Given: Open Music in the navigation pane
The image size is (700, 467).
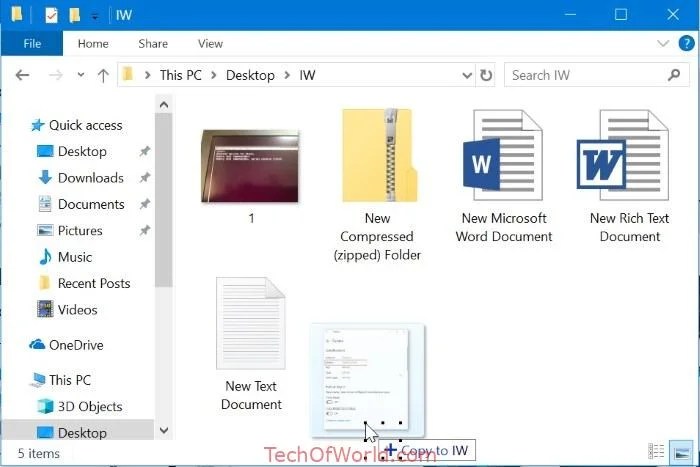Looking at the screenshot, I should click(x=75, y=257).
